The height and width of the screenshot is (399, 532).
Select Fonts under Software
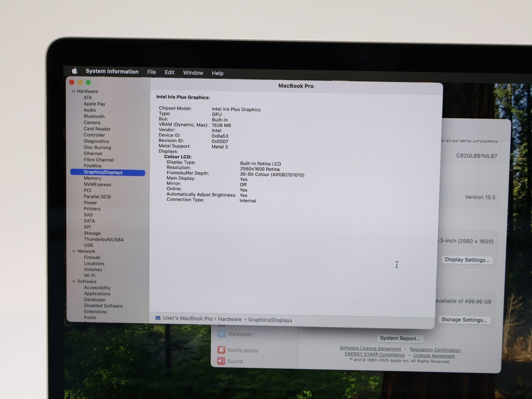pyautogui.click(x=90, y=318)
